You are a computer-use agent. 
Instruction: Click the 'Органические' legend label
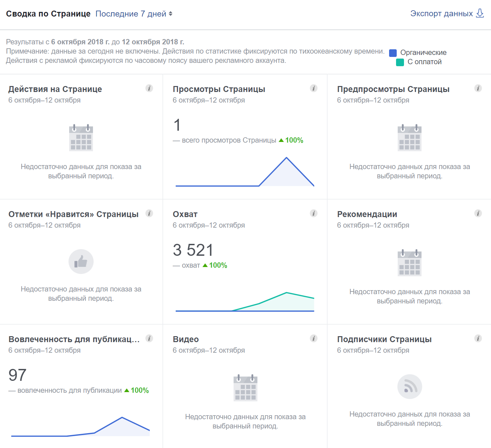[x=424, y=53]
